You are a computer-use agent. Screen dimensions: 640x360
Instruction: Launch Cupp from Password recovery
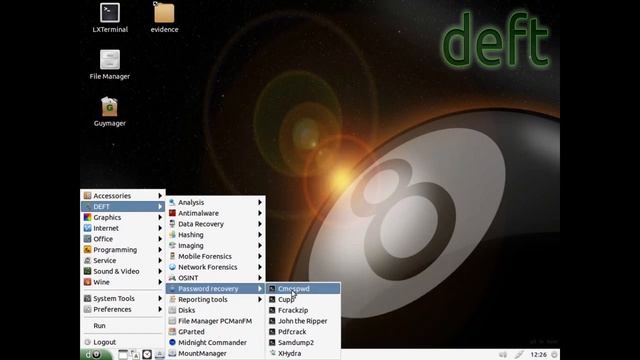(303, 300)
